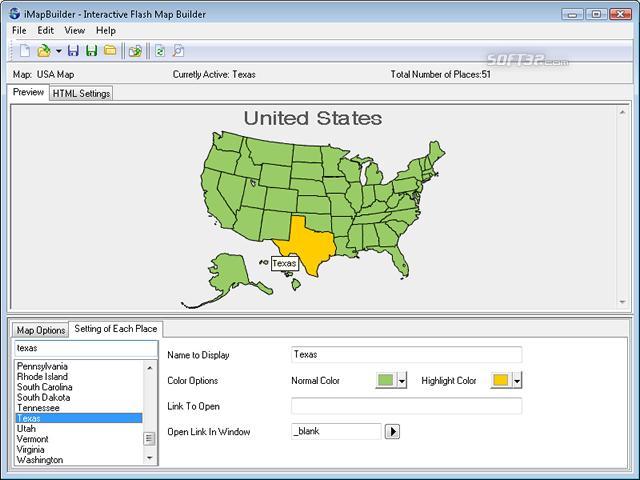
Task: Click the 'Curretly Active: Texas' status text
Action: click(214, 75)
